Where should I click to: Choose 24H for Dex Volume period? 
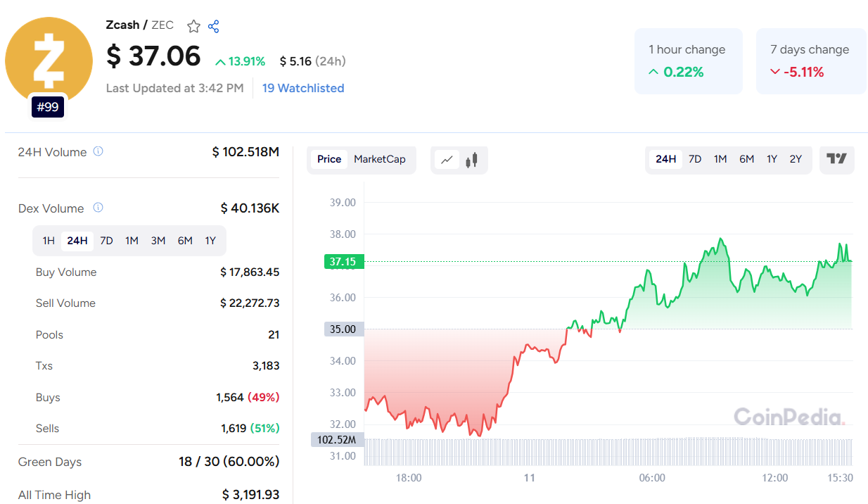click(x=77, y=241)
